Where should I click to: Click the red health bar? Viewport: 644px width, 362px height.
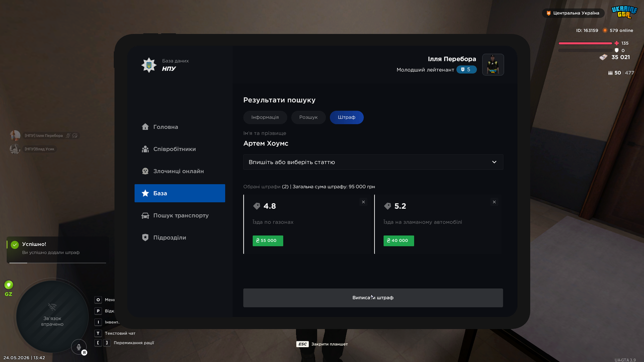point(585,43)
